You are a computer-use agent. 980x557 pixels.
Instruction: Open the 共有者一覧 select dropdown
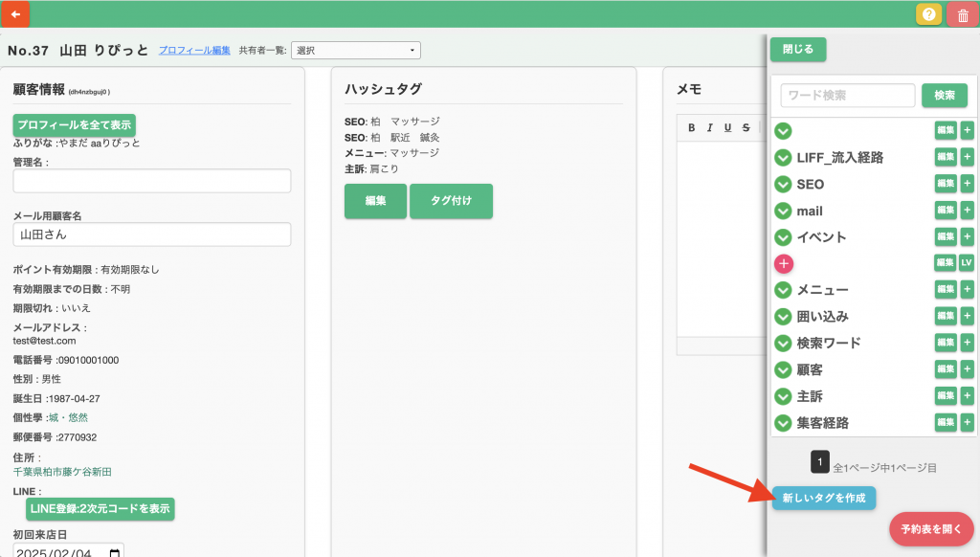tap(356, 50)
